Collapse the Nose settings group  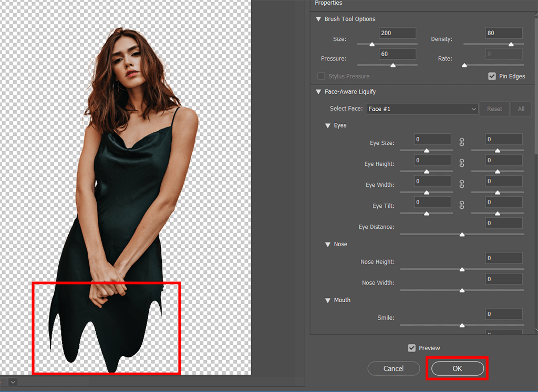(328, 244)
